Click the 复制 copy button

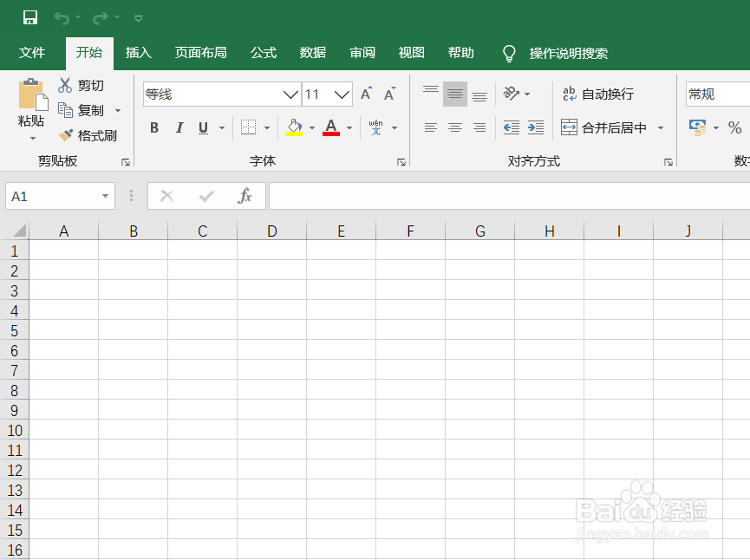(81, 110)
